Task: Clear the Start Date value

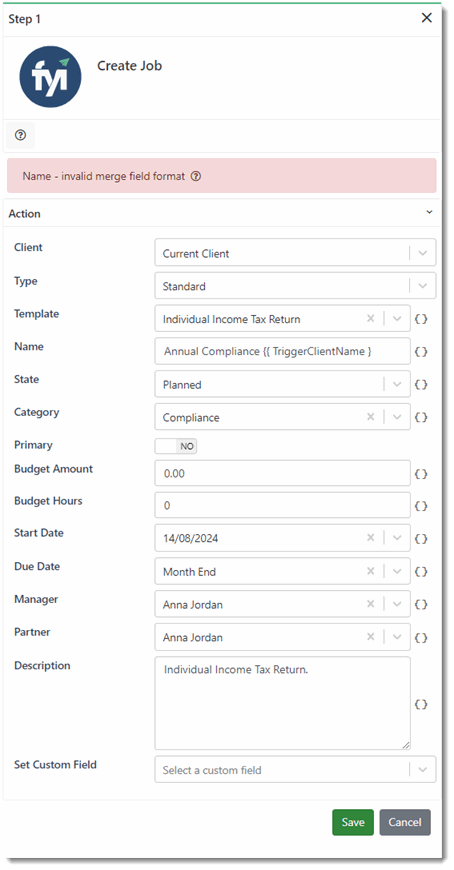Action: 371,538
